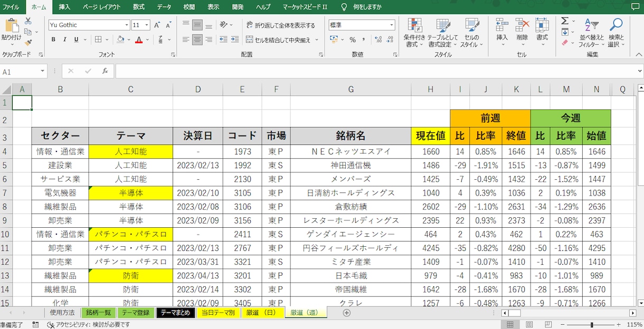
Task: Open the comments icon in the title area
Action: pos(635,7)
